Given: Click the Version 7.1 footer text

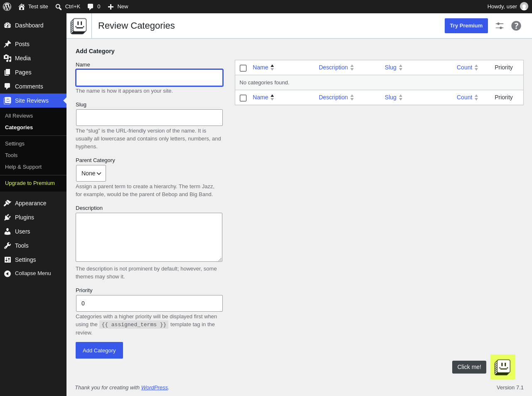Looking at the screenshot, I should [510, 388].
